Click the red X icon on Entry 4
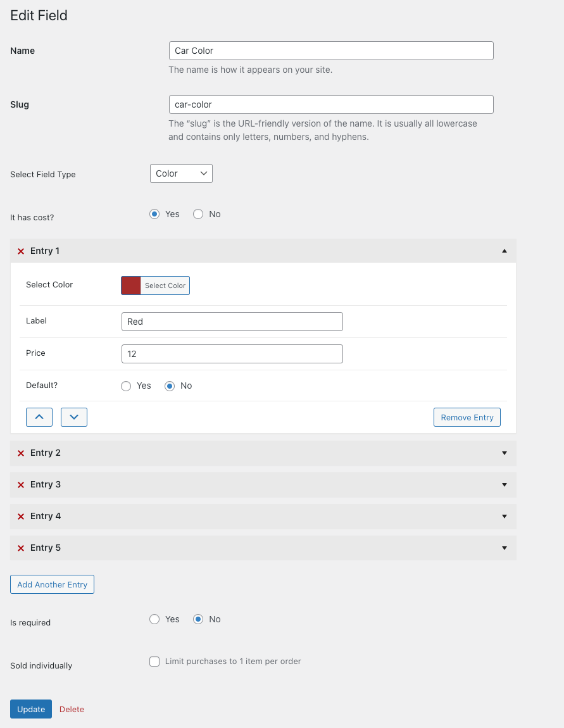 (x=21, y=517)
